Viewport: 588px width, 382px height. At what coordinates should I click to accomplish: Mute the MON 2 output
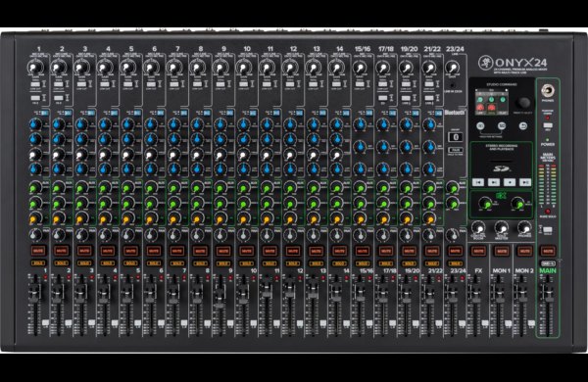point(524,251)
